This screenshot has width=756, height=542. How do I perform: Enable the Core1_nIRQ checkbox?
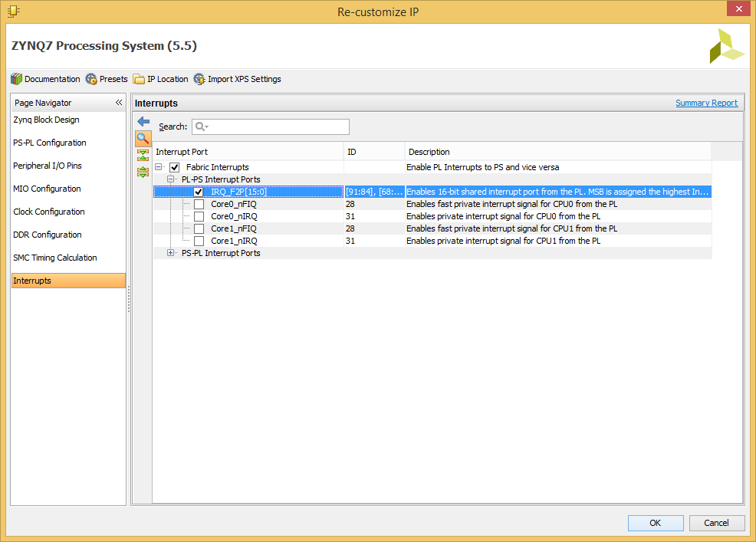point(199,241)
